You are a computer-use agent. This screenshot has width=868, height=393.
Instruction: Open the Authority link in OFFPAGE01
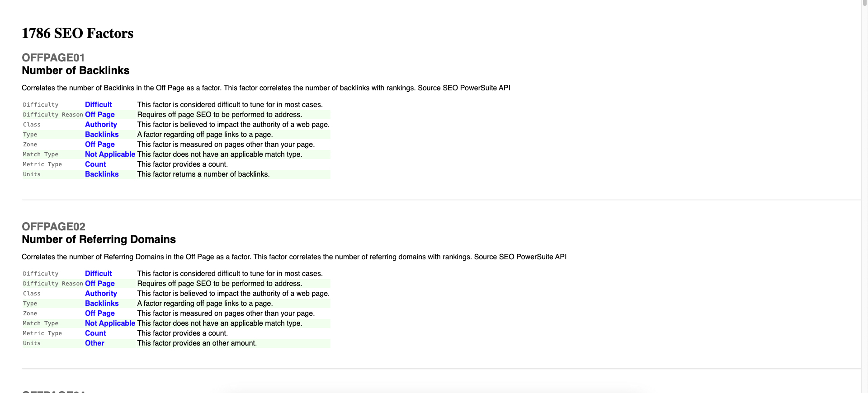tap(101, 125)
